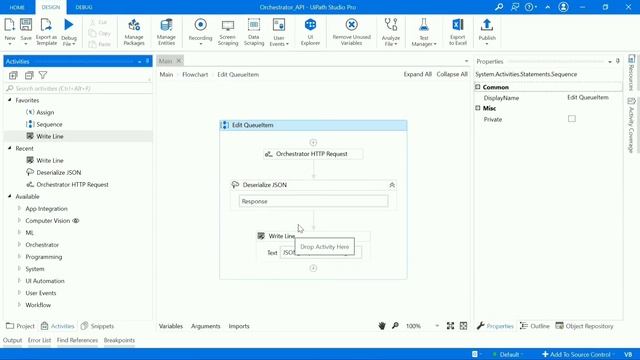Open the Breakpoints tab

119,340
